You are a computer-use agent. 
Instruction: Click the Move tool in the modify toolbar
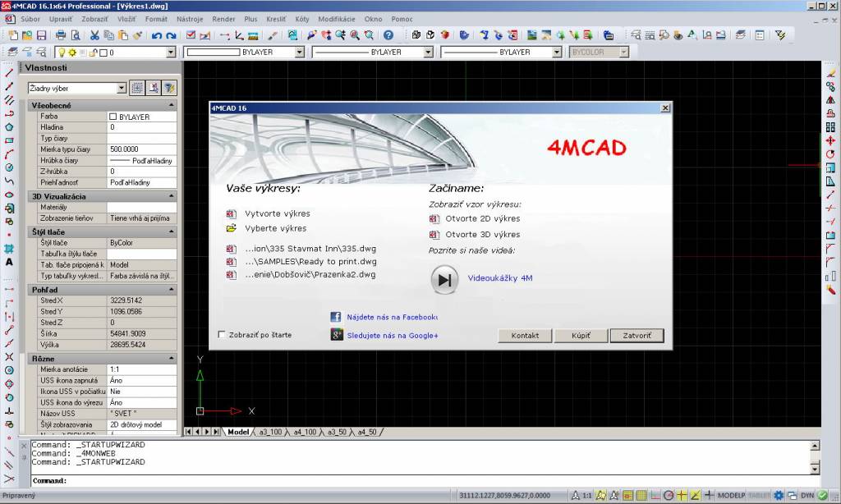[x=830, y=140]
